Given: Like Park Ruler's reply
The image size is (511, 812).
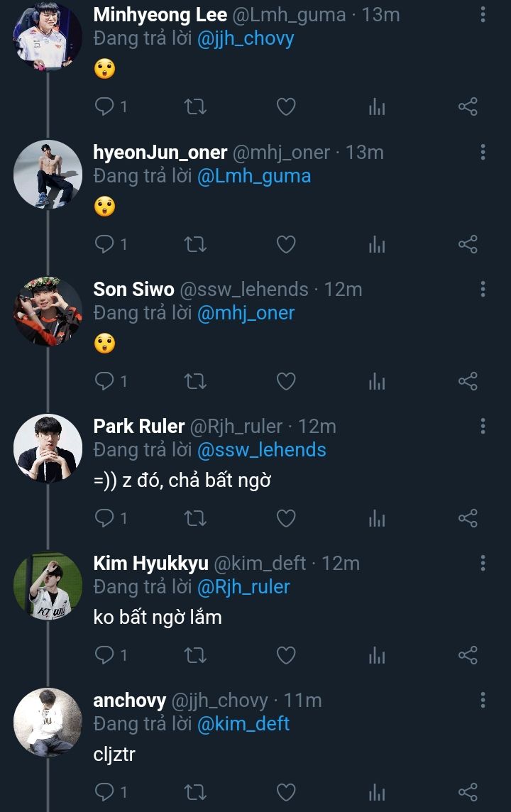Looking at the screenshot, I should point(285,519).
